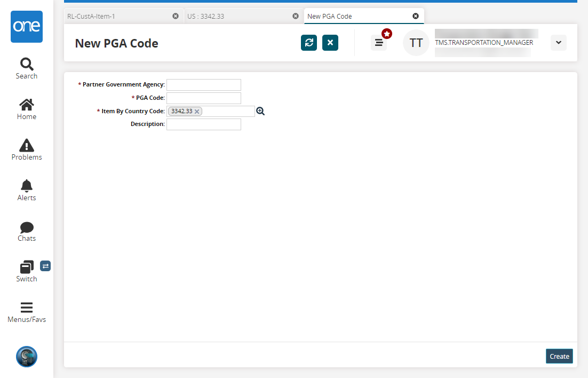Click the Partner Government Agency field
Screen dimensions: 588x378
(204, 85)
